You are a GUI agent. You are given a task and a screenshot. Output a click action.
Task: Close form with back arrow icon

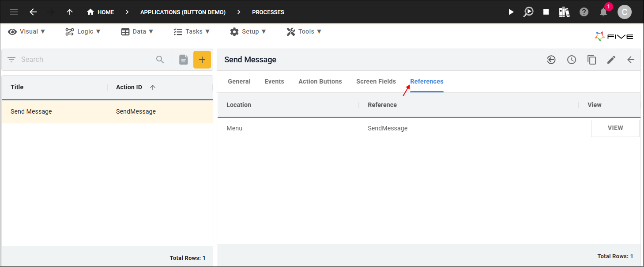coord(631,60)
